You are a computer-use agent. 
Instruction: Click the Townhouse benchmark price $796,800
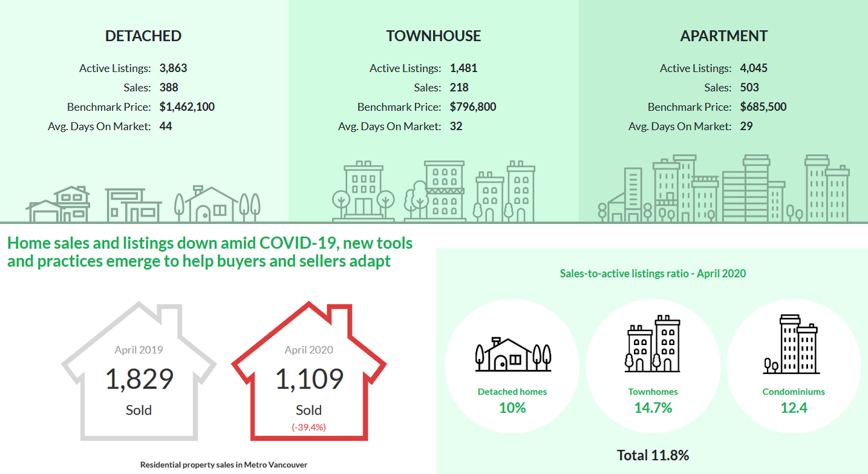[472, 107]
